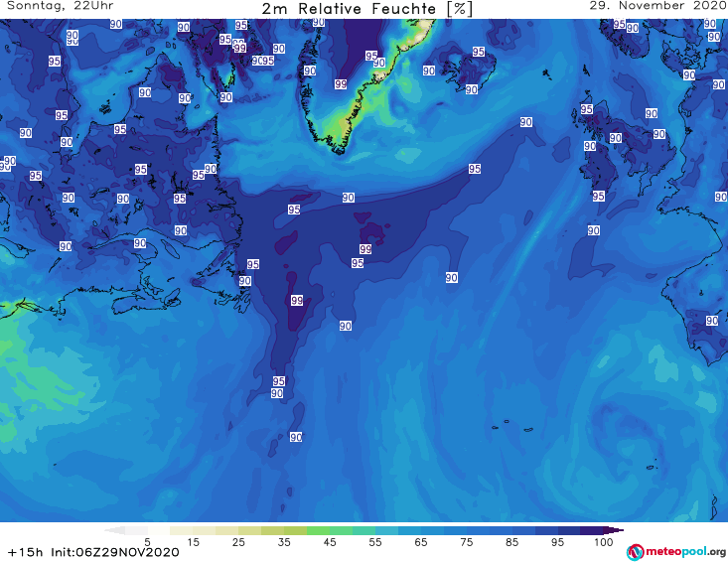Click the '100' value on the color scale
Image resolution: width=728 pixels, height=562 pixels.
pos(604,541)
